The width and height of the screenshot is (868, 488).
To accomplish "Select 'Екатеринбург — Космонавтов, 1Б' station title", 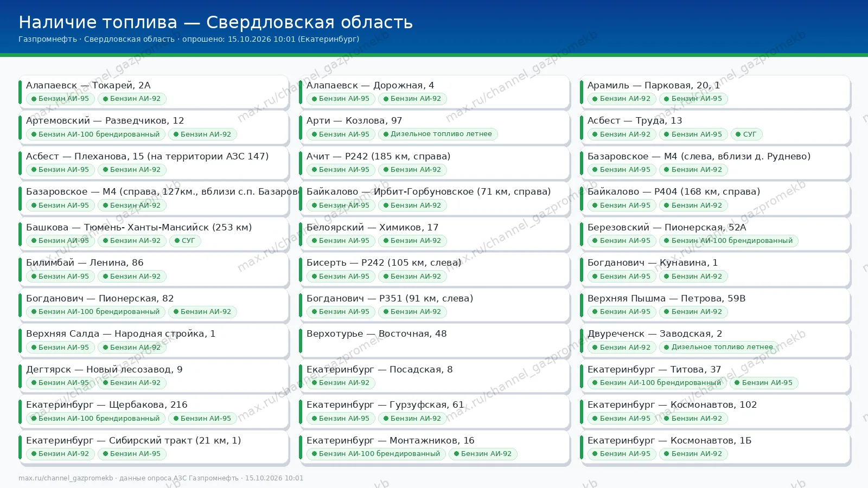I will pos(669,440).
